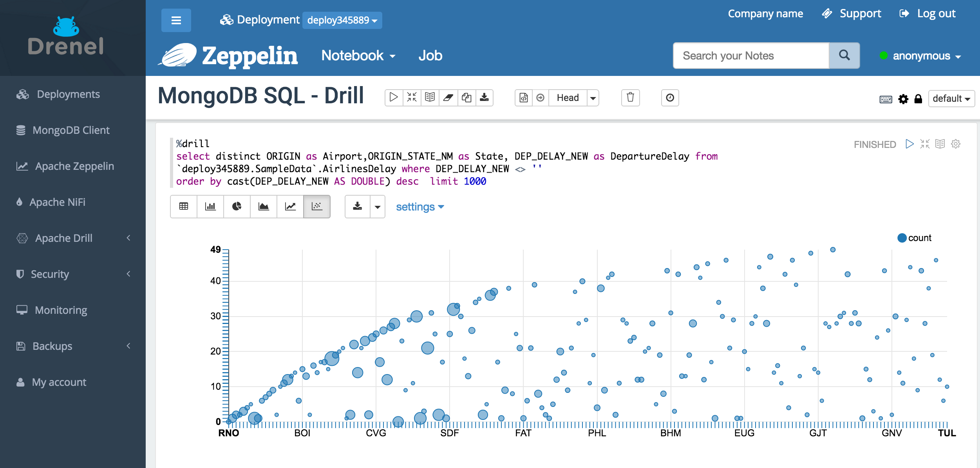
Task: Clear all paragraph output with eraser icon
Action: pos(448,97)
